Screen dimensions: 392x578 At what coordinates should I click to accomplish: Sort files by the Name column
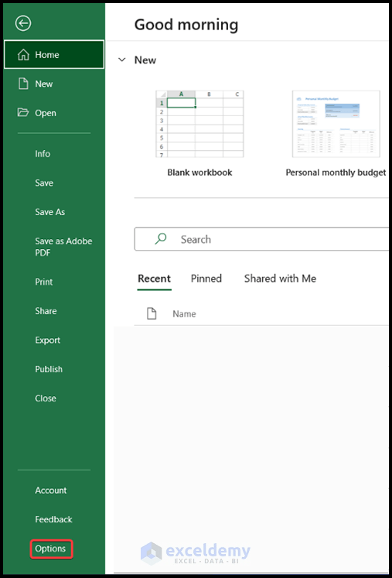tap(184, 314)
